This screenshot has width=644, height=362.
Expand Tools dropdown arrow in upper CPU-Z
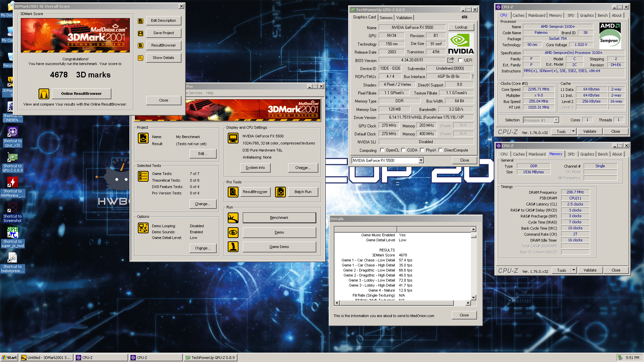click(x=574, y=131)
